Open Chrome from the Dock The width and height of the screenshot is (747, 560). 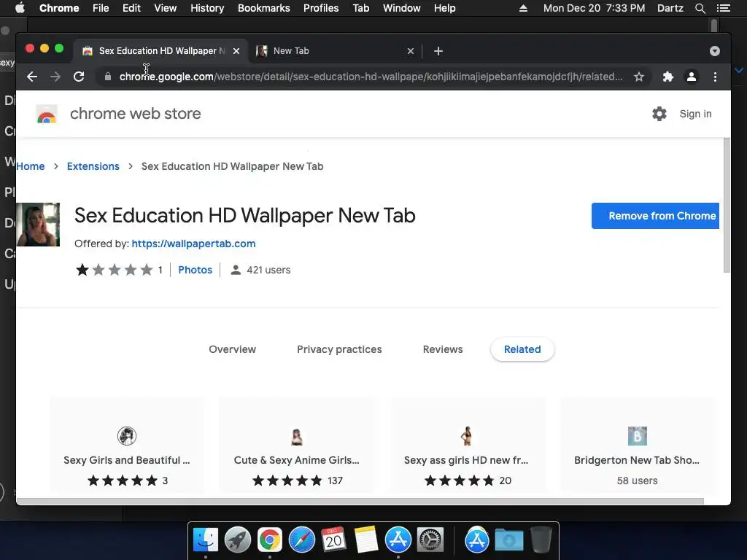point(270,540)
